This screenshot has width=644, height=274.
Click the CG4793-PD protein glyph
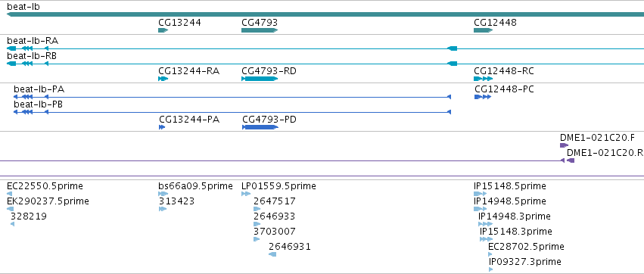coord(260,127)
